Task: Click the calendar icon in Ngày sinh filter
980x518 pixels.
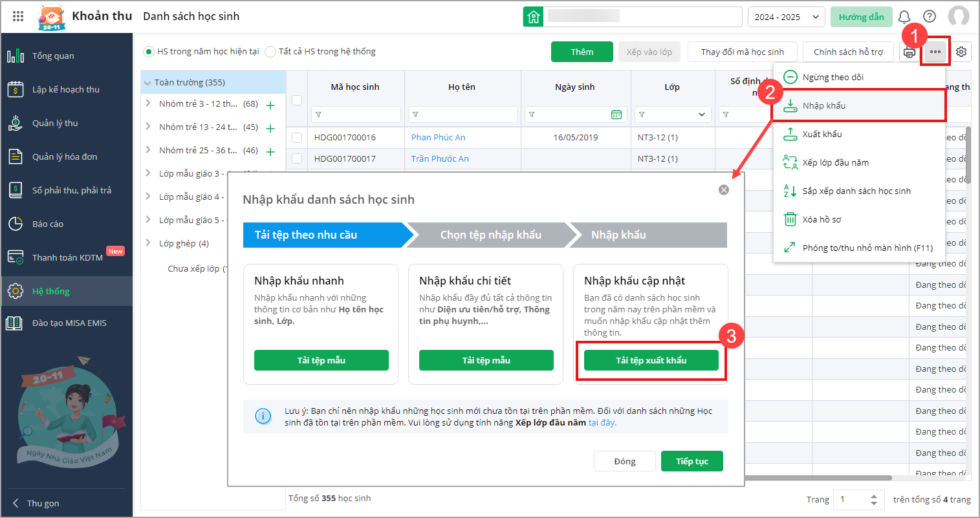Action: click(x=616, y=114)
